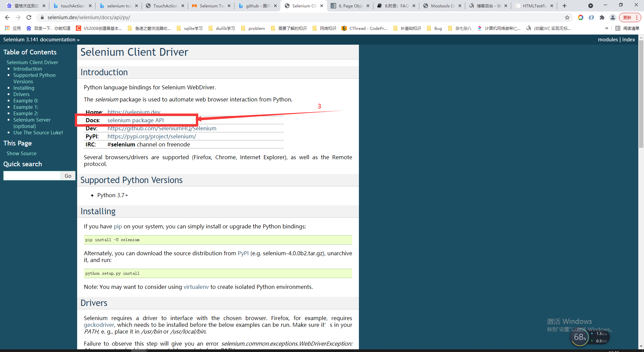The height and width of the screenshot is (352, 644).
Task: Click the Go search button
Action: point(68,176)
